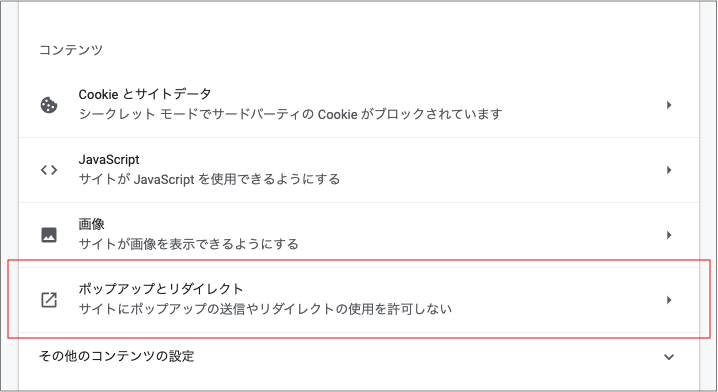718x392 pixels.
Task: Select the Cookie とサイトデータ title
Action: [145, 94]
